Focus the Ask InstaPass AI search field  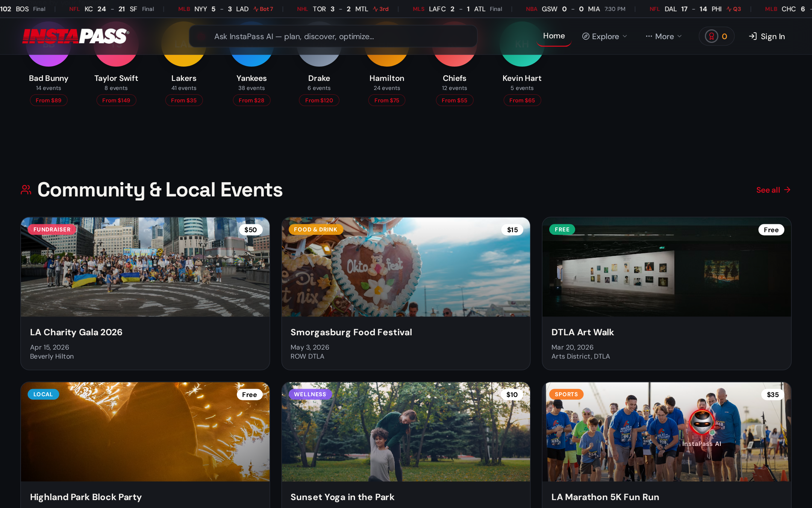[333, 36]
